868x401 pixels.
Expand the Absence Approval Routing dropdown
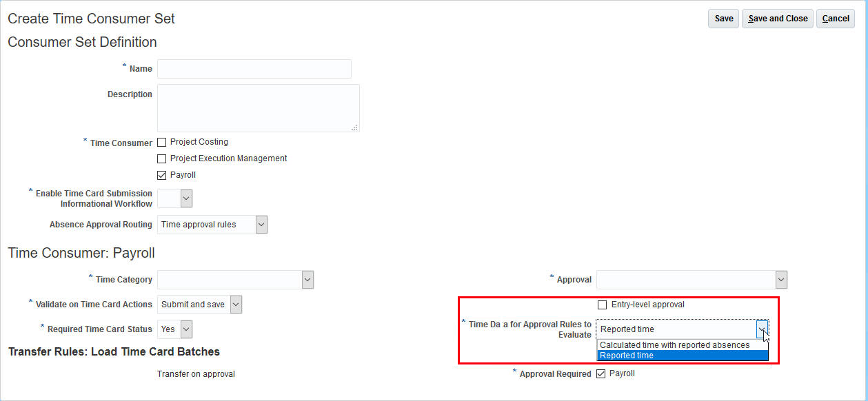(x=261, y=225)
